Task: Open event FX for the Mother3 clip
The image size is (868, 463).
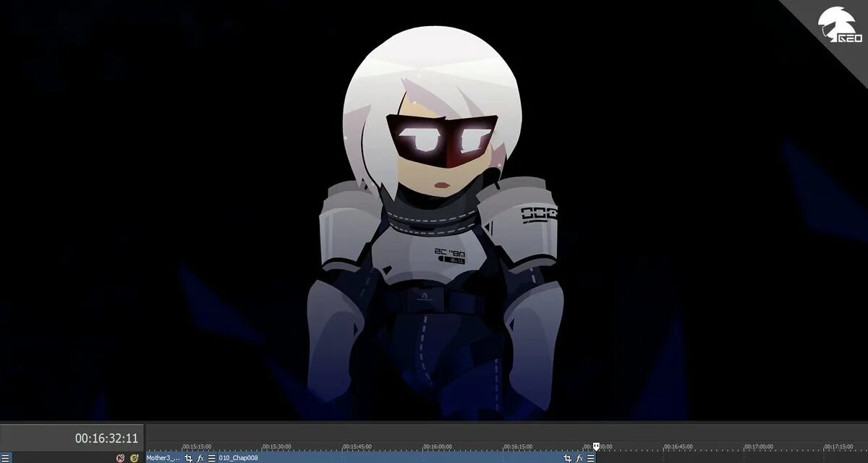Action: [200, 458]
